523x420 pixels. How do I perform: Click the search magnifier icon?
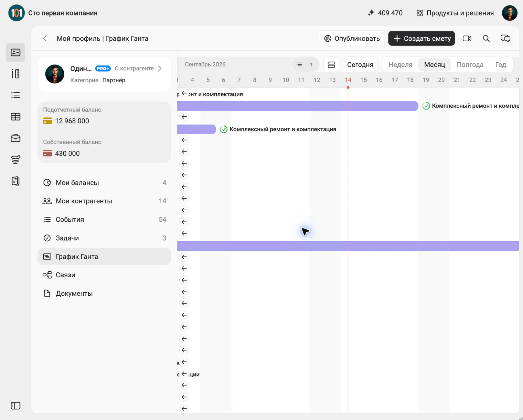coord(486,39)
